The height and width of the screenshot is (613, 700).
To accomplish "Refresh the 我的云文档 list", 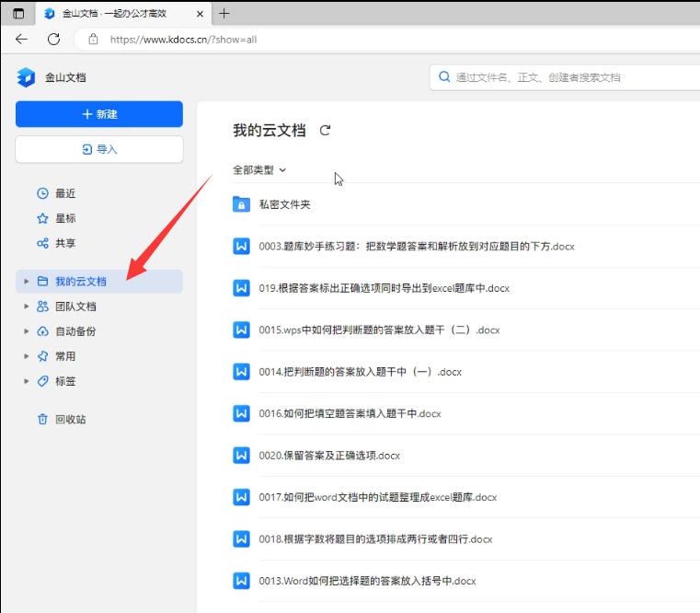I will coord(325,131).
